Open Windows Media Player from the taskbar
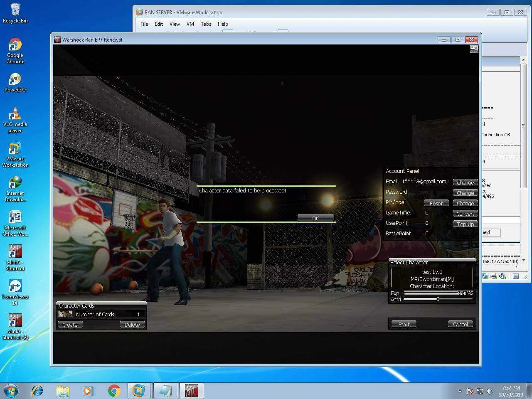 [88, 391]
